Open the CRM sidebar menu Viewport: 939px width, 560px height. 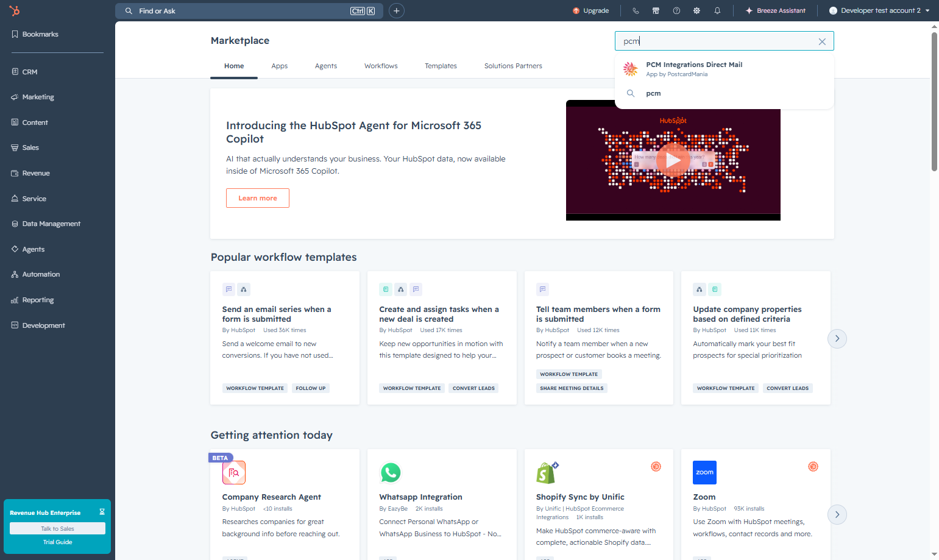tap(24, 72)
